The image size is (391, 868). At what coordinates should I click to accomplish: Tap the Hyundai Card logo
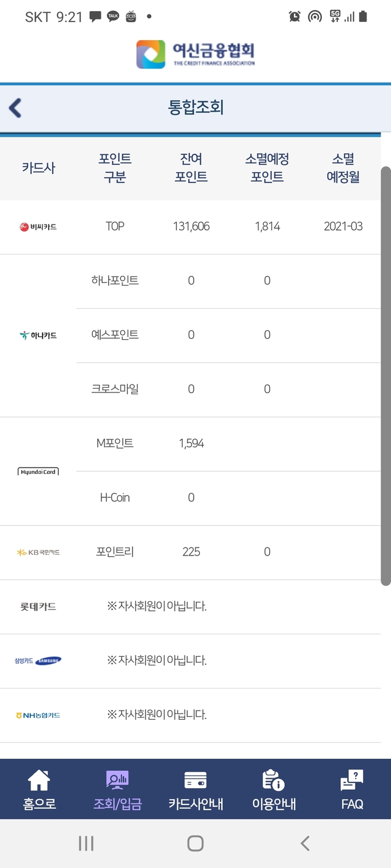38,471
